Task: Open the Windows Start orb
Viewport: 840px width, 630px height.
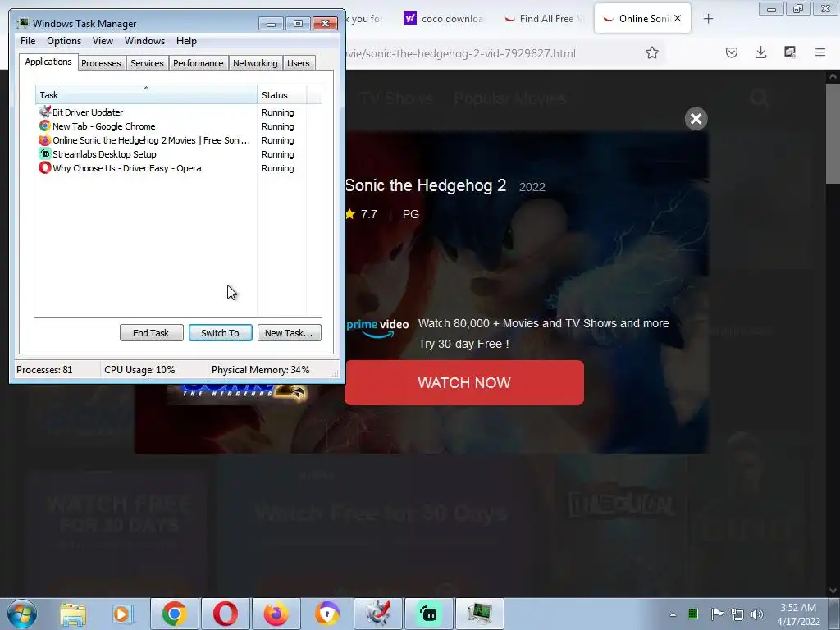Action: click(x=22, y=614)
